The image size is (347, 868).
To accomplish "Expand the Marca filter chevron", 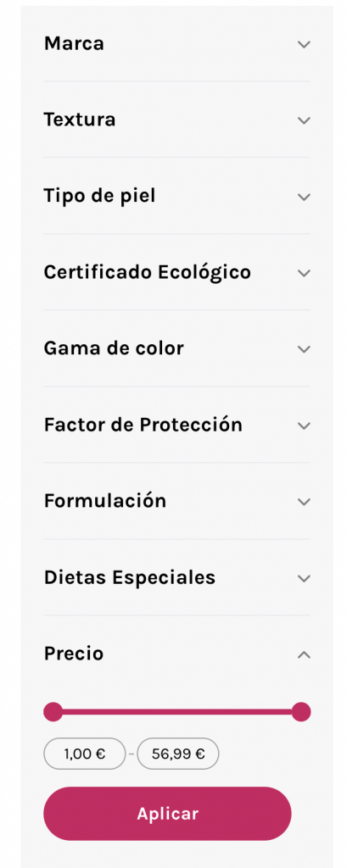I will [304, 44].
